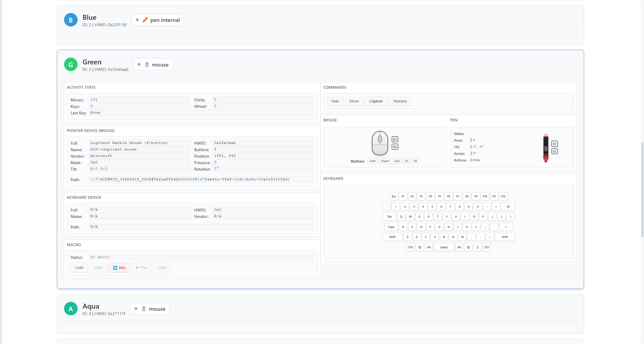Click the Capture command button
644x344 pixels.
[376, 101]
